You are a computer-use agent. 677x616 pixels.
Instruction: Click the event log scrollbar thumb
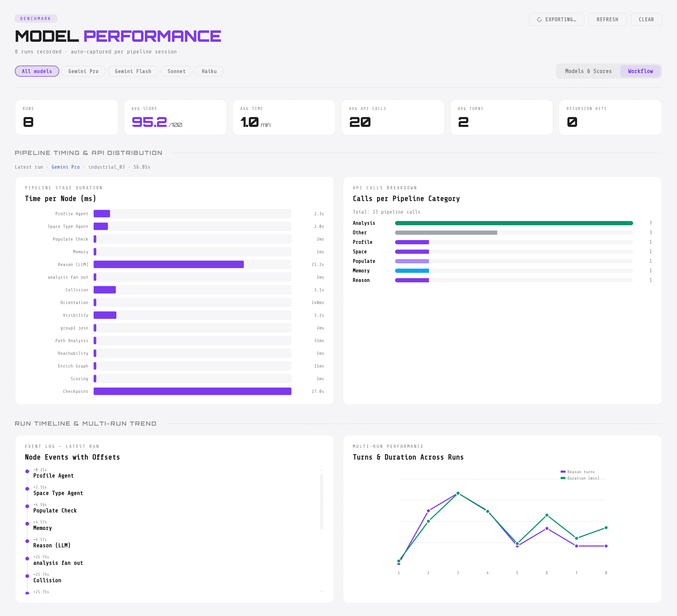click(321, 501)
